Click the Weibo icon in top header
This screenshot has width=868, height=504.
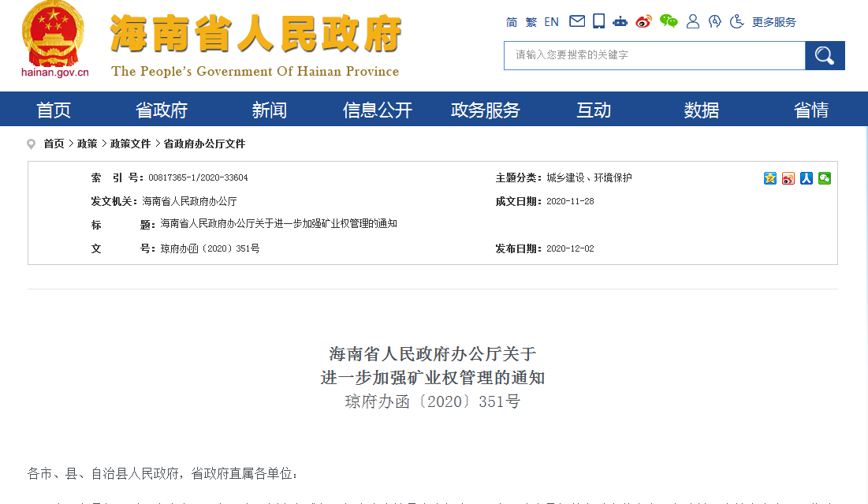pos(644,21)
